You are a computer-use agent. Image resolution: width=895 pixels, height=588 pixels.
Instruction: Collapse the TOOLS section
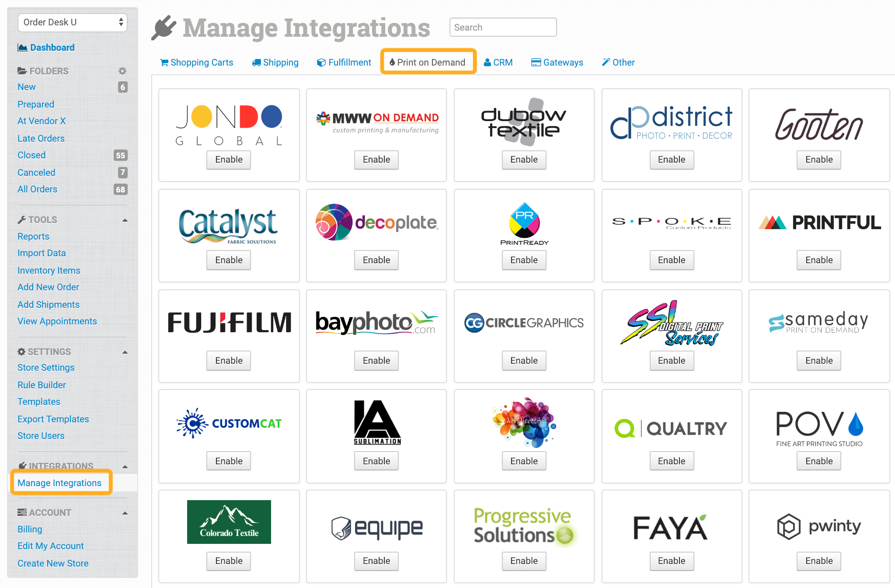(125, 220)
